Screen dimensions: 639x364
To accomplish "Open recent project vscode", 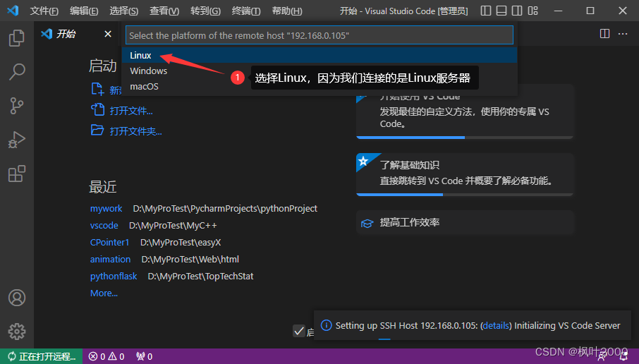I will [x=104, y=226].
